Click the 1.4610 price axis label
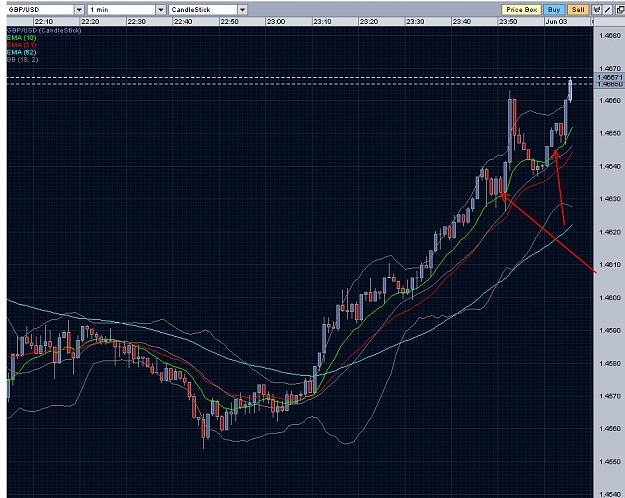The image size is (625, 498). click(610, 264)
